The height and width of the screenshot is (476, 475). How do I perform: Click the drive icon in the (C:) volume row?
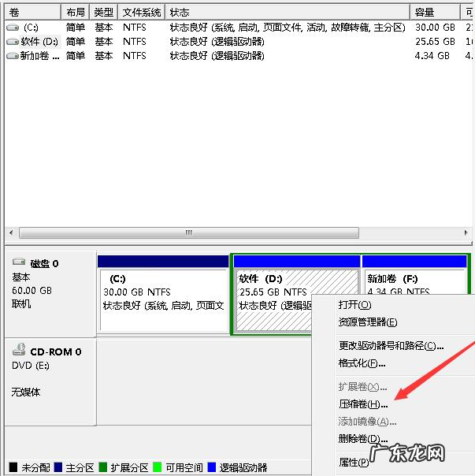[13, 28]
